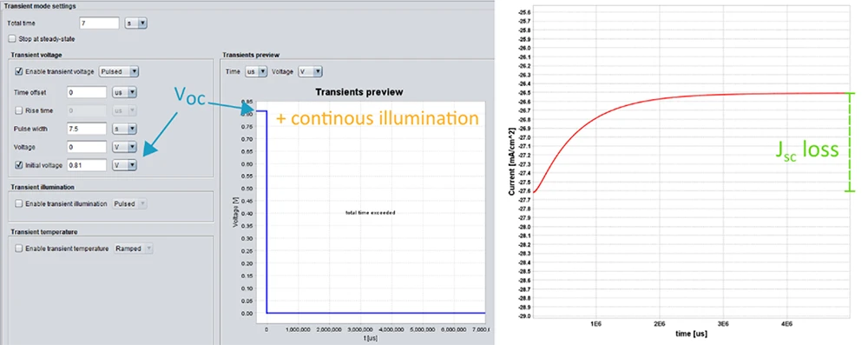Uncheck Enable transient voltage checkbox
The height and width of the screenshot is (345, 868).
coord(19,71)
